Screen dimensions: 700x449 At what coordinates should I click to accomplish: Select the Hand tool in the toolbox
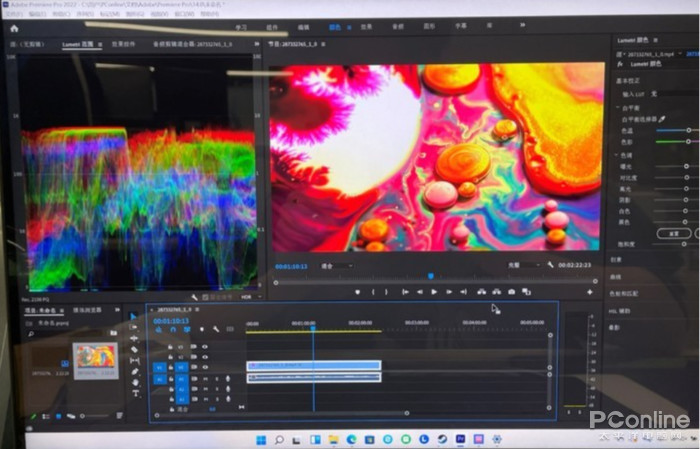point(135,382)
